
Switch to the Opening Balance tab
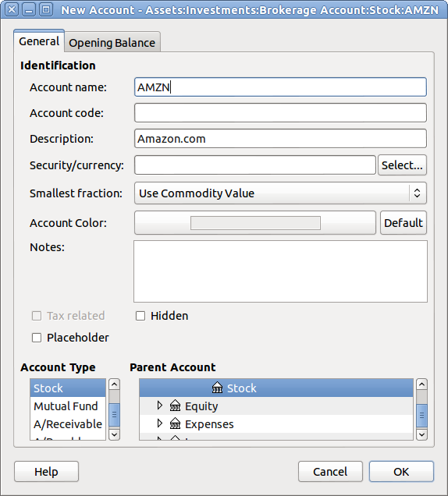(112, 42)
